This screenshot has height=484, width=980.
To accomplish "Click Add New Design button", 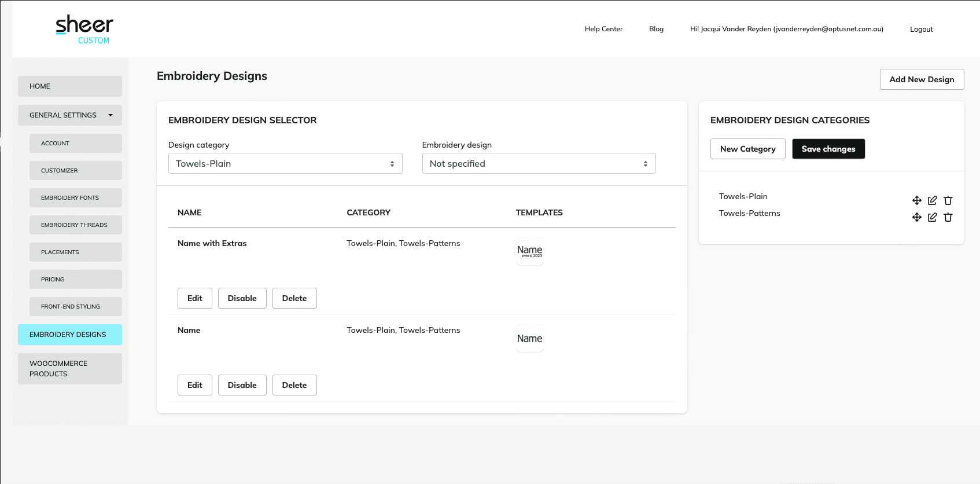I will point(922,79).
